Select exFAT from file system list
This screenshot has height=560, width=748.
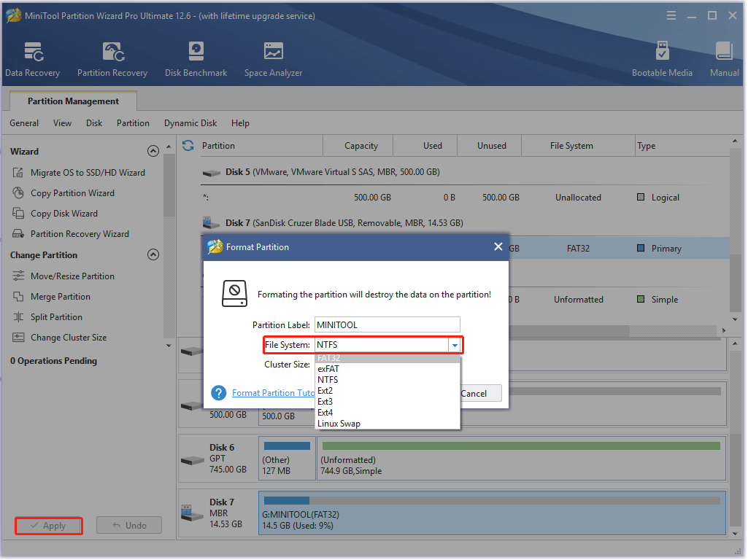coord(388,369)
